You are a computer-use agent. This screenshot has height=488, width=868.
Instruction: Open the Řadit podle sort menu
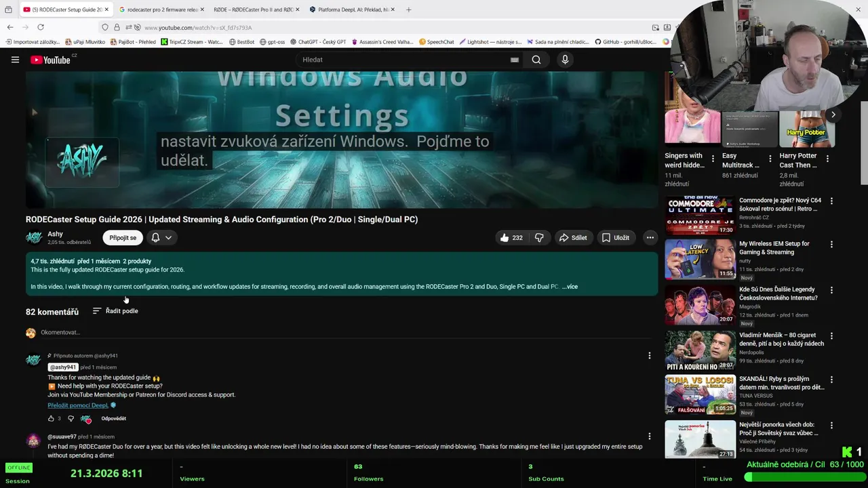pyautogui.click(x=115, y=311)
